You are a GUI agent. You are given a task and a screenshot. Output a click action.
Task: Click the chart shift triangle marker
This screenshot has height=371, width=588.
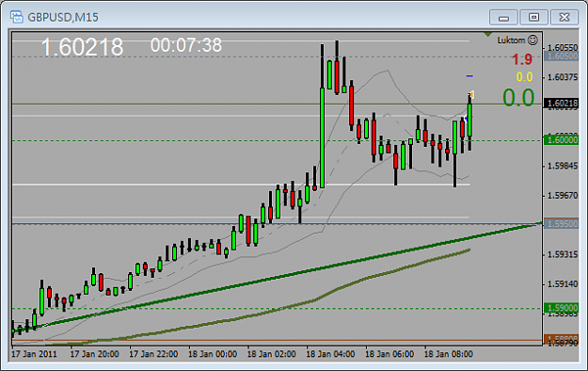tap(487, 35)
